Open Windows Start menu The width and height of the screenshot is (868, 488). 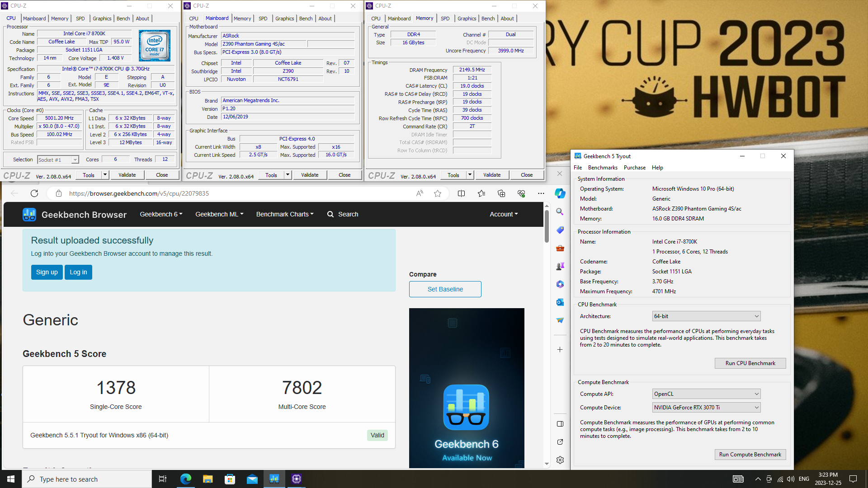(x=11, y=479)
